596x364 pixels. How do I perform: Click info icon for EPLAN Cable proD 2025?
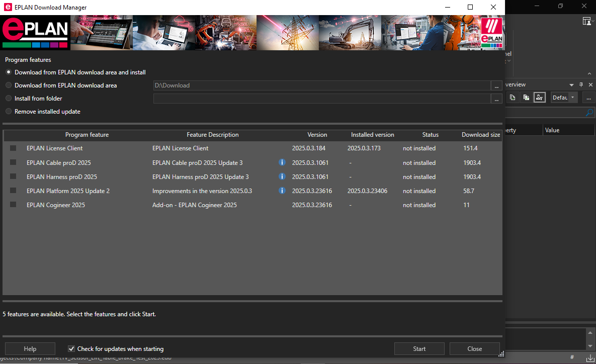point(282,162)
